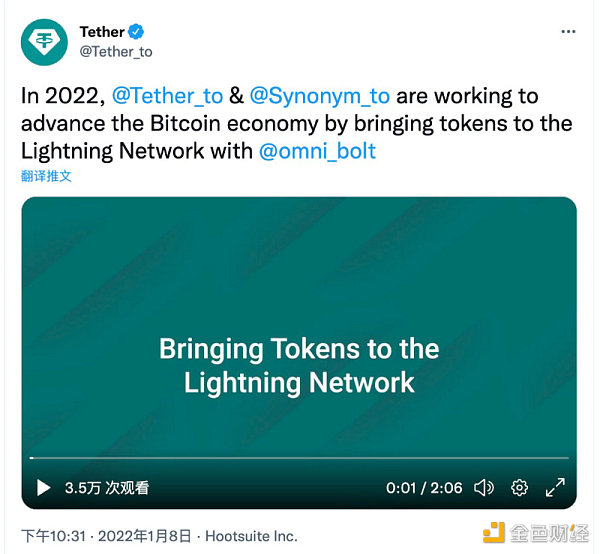Play the video
600x554 pixels.
tap(43, 488)
